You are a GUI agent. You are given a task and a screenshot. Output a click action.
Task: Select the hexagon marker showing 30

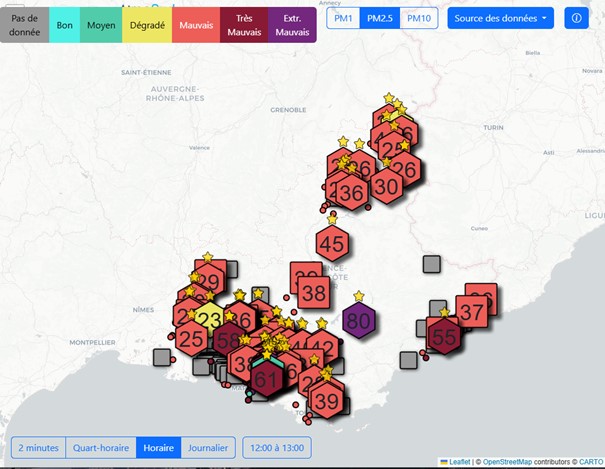pos(387,186)
